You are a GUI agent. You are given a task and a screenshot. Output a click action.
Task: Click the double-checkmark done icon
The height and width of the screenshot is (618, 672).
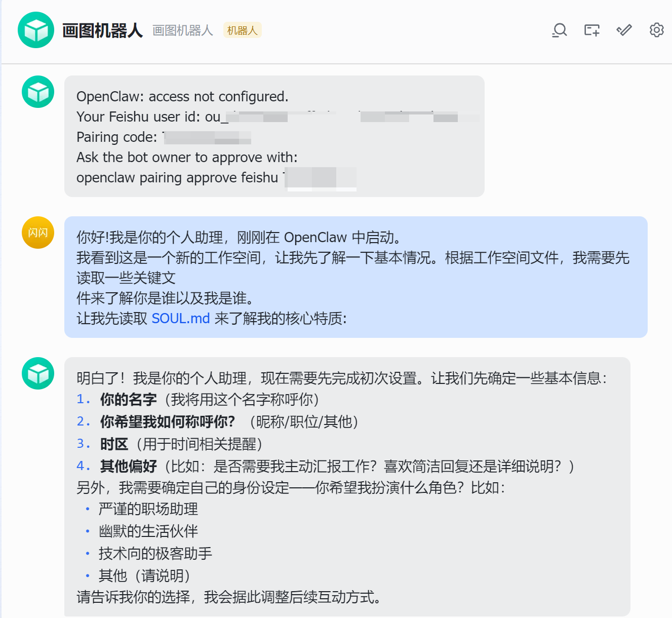point(624,30)
